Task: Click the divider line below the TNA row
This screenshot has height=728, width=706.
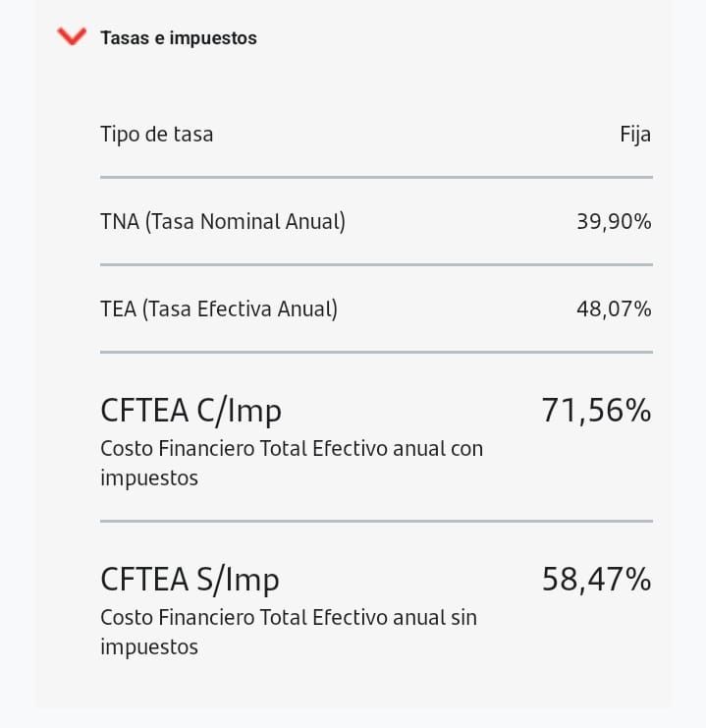Action: coord(376,264)
